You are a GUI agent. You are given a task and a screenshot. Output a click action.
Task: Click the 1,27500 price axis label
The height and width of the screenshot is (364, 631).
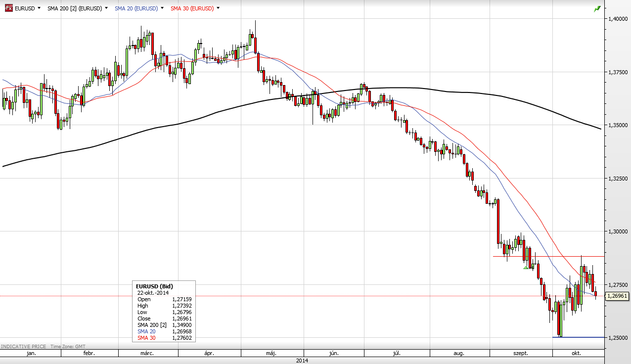point(618,284)
